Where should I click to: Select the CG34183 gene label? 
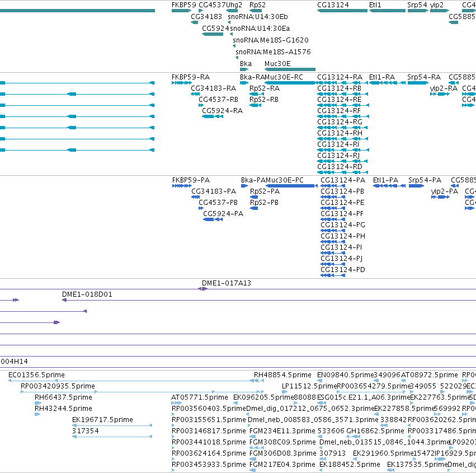(x=206, y=17)
